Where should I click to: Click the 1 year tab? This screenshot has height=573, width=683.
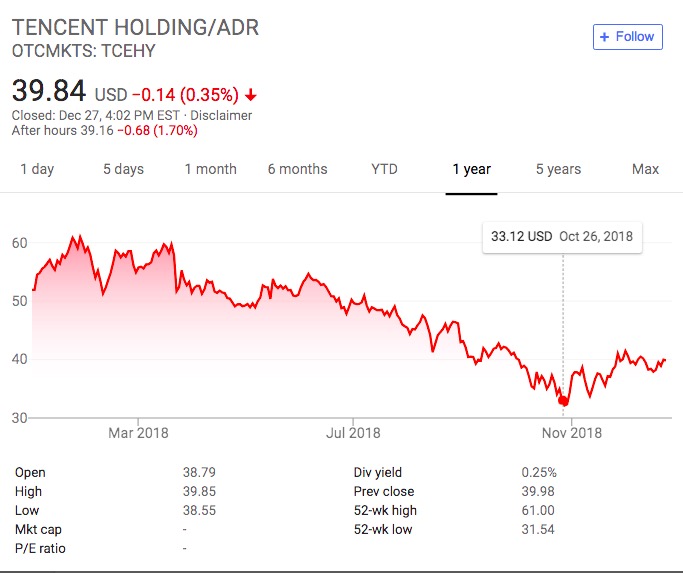tap(471, 169)
